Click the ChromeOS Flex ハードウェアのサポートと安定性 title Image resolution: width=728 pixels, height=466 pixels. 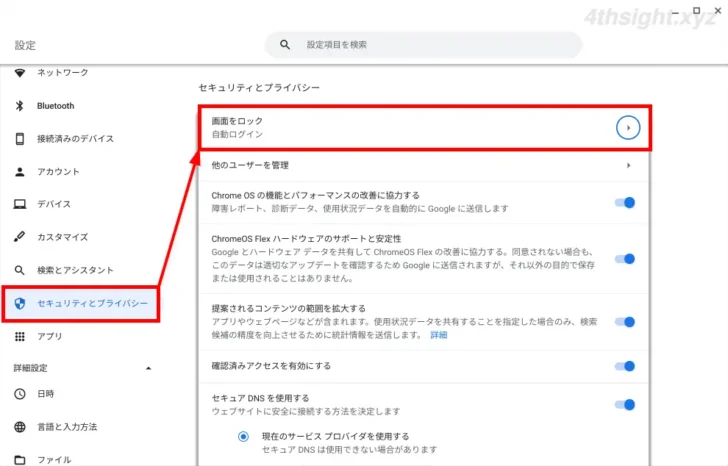point(306,239)
